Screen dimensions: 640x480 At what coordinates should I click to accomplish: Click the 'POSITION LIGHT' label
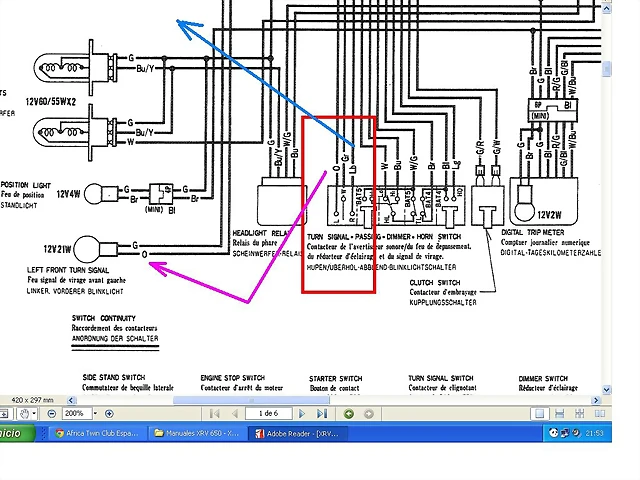25,185
